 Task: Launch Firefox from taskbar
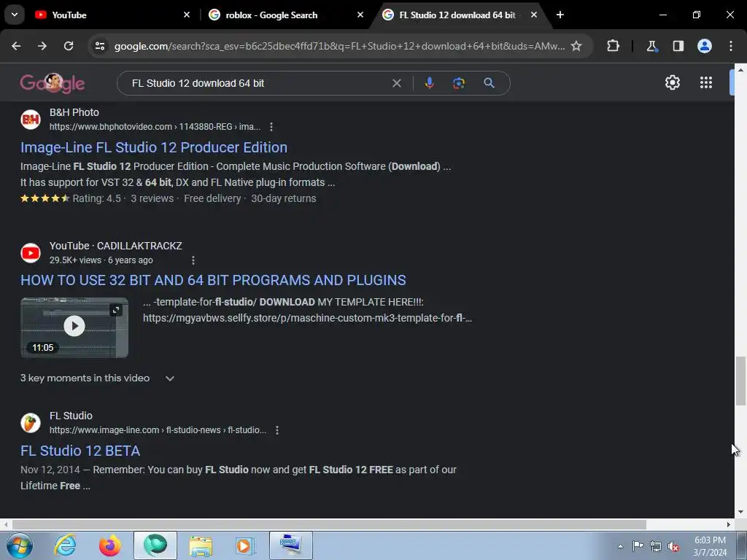(x=110, y=545)
